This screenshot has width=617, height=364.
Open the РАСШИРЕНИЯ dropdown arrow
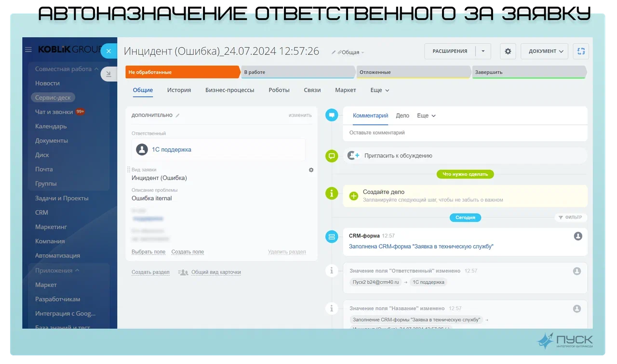[x=483, y=51]
